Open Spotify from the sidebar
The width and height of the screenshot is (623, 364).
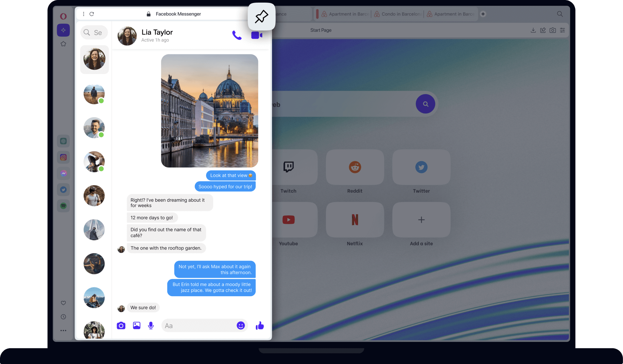pyautogui.click(x=63, y=206)
